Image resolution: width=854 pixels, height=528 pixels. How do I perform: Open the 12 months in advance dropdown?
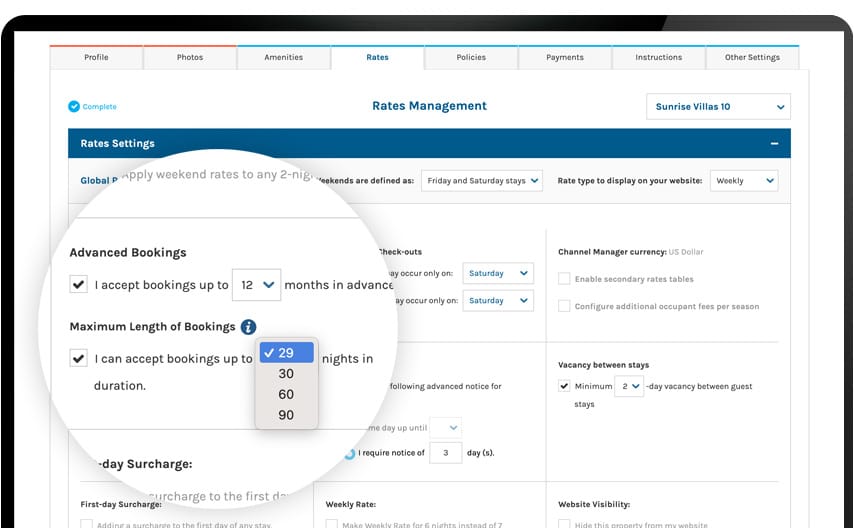pyautogui.click(x=256, y=285)
